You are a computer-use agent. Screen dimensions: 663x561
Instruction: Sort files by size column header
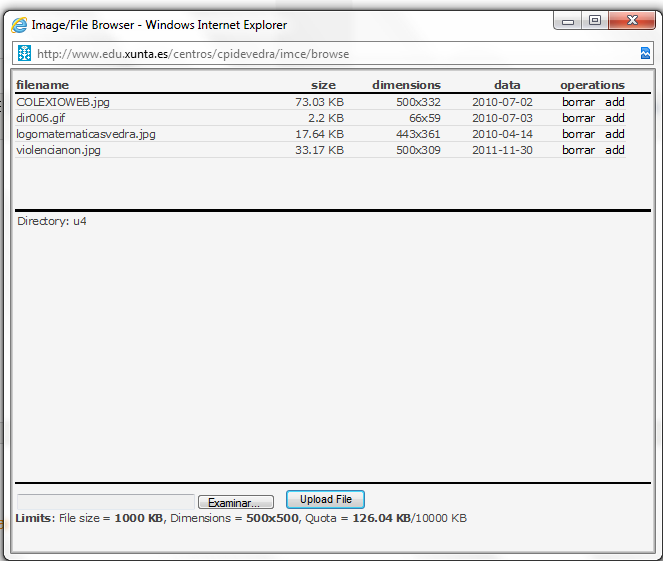tap(323, 85)
